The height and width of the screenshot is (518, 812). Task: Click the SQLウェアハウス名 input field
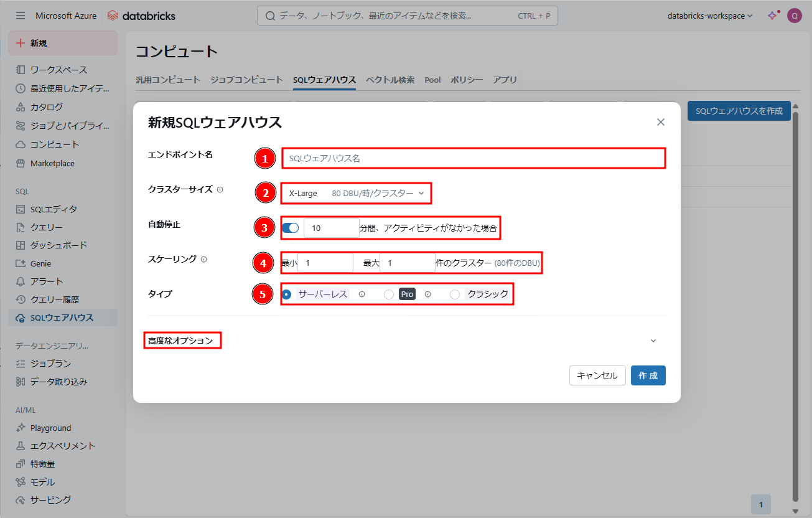tap(474, 158)
